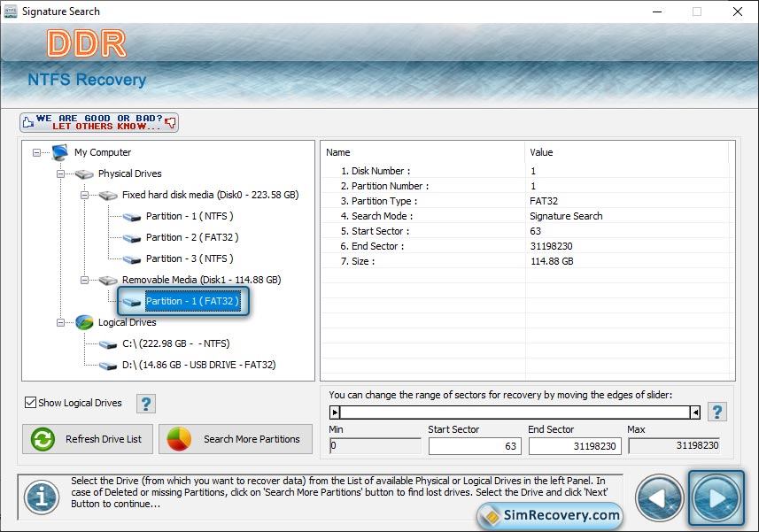Click the C:\ drive icon
This screenshot has width=759, height=532.
[x=108, y=344]
